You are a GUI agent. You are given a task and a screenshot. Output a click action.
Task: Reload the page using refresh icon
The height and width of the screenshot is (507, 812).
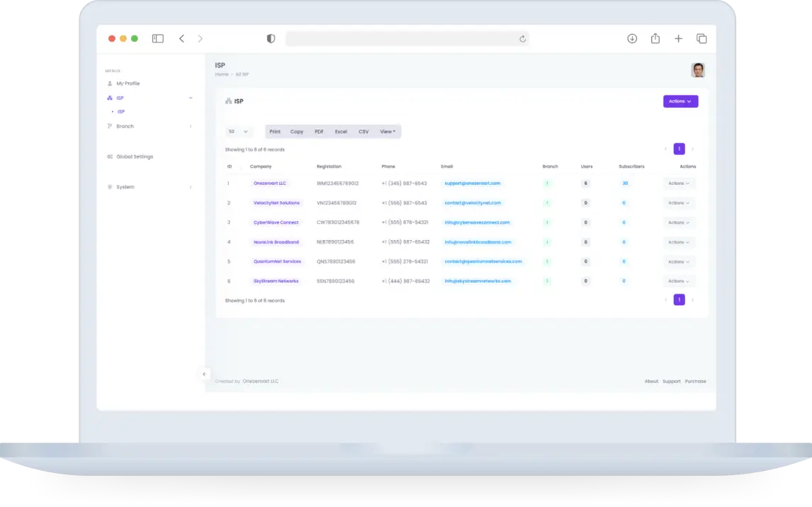(x=523, y=39)
